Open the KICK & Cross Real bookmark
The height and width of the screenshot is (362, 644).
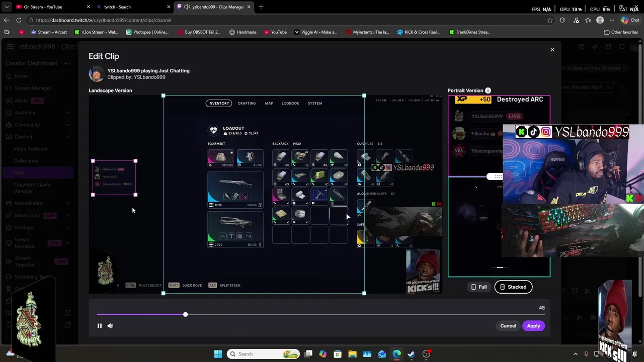419,32
